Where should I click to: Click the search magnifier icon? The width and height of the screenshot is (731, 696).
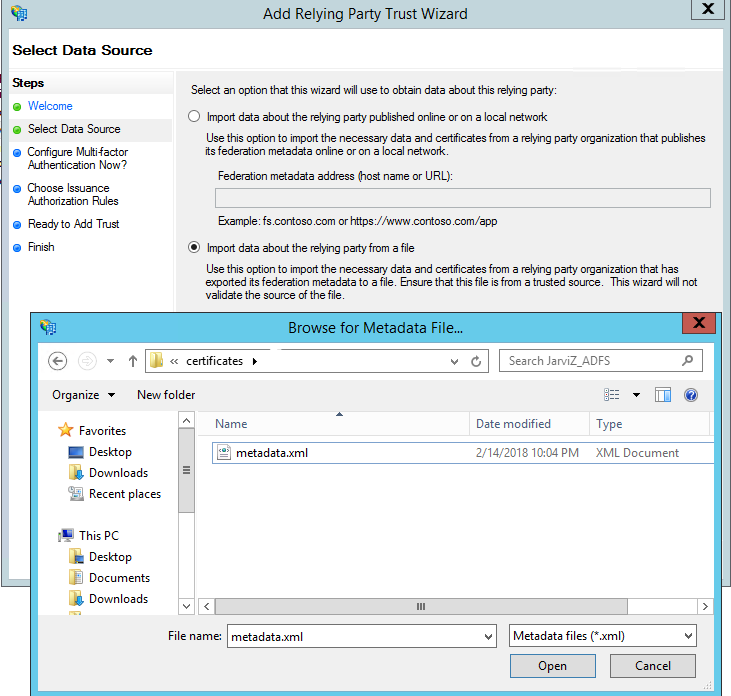tap(687, 360)
